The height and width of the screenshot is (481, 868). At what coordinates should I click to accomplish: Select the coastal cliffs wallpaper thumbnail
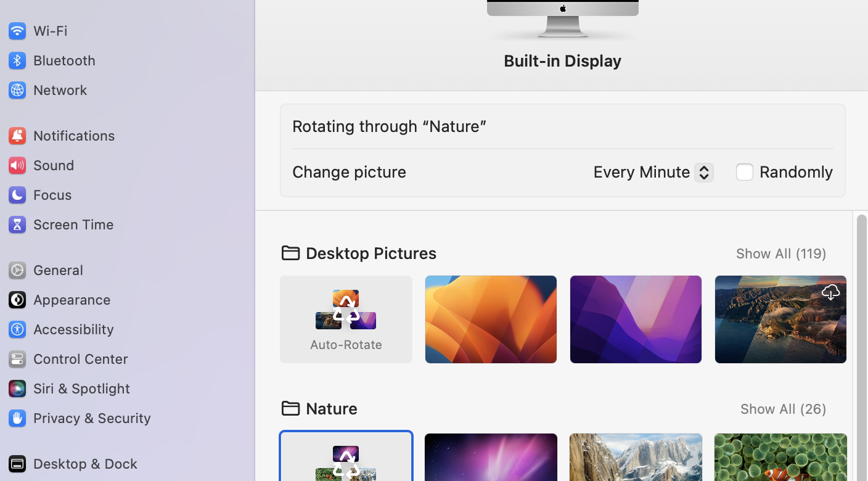point(780,319)
